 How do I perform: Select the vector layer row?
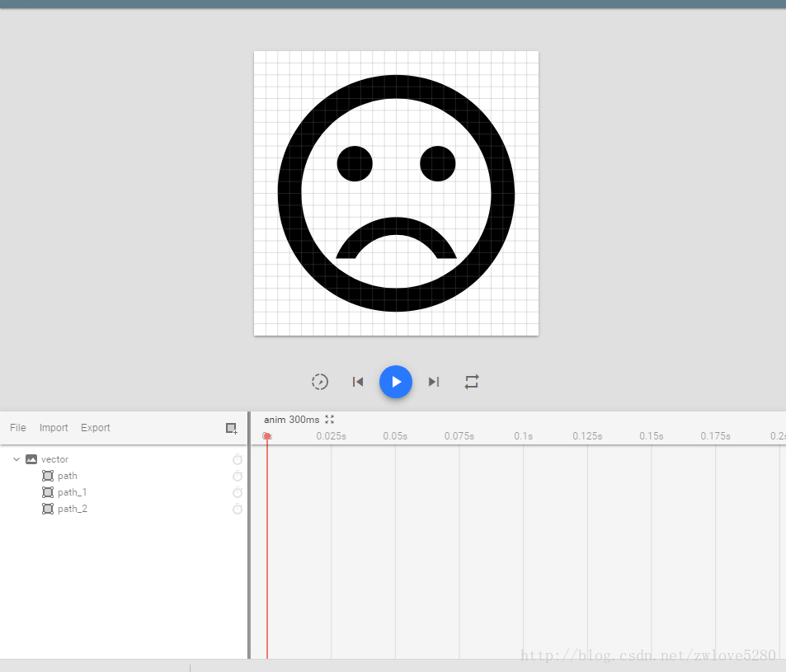coord(124,459)
